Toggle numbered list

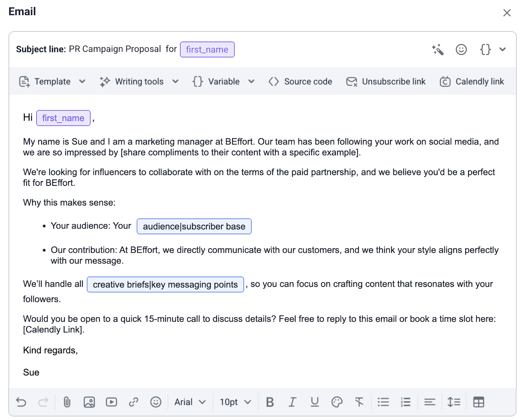click(405, 402)
